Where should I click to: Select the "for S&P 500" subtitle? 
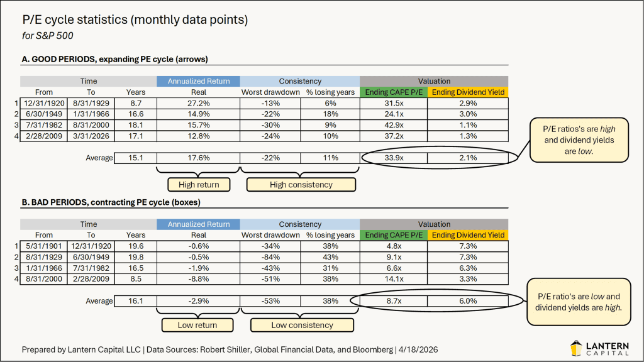47,36
